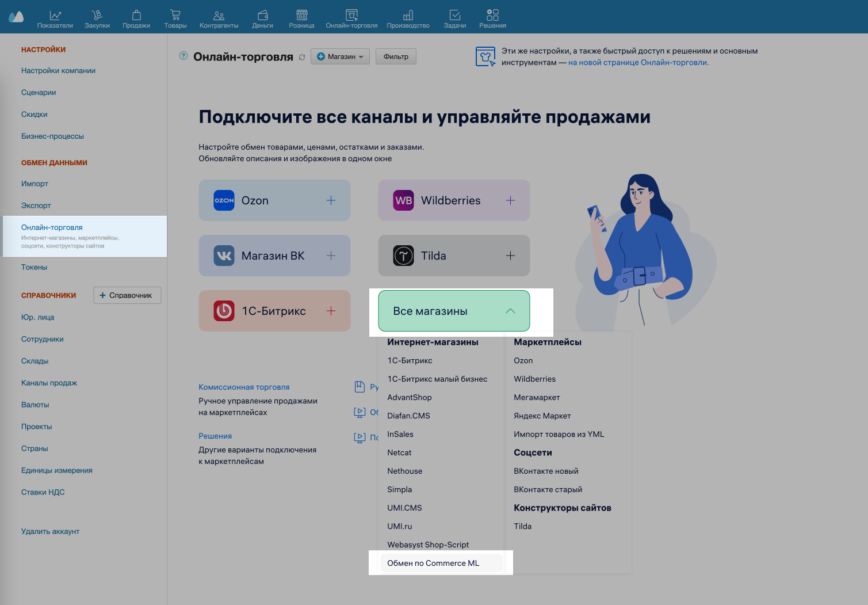Open the Контрагенты icon
The width and height of the screenshot is (868, 605).
pyautogui.click(x=219, y=15)
